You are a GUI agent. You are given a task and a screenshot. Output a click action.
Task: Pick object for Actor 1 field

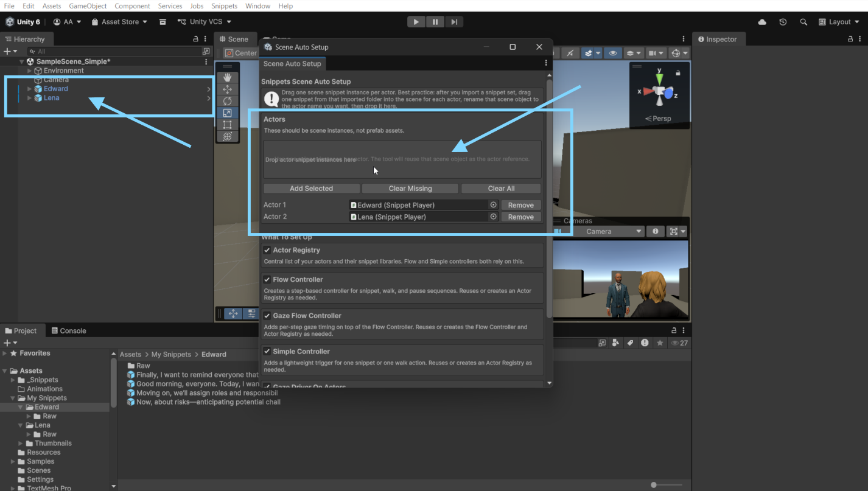point(494,205)
